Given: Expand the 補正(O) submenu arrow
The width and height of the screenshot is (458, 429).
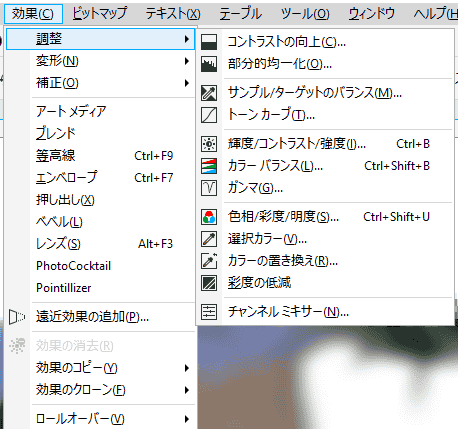Looking at the screenshot, I should click(x=187, y=83).
